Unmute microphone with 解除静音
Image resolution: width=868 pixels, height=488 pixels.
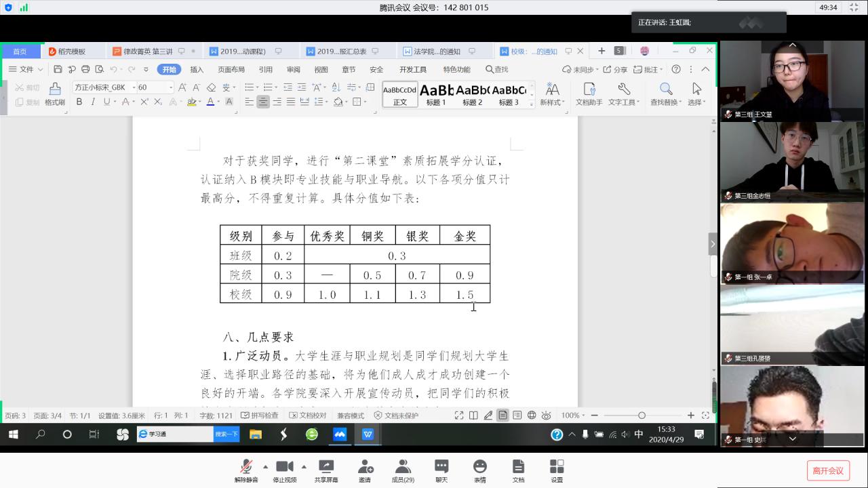click(246, 470)
